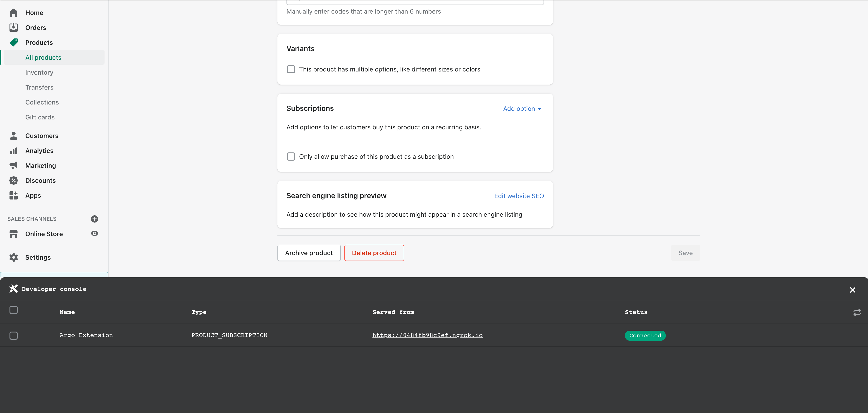Image resolution: width=868 pixels, height=413 pixels.
Task: Select all extensions header checkbox
Action: click(14, 310)
